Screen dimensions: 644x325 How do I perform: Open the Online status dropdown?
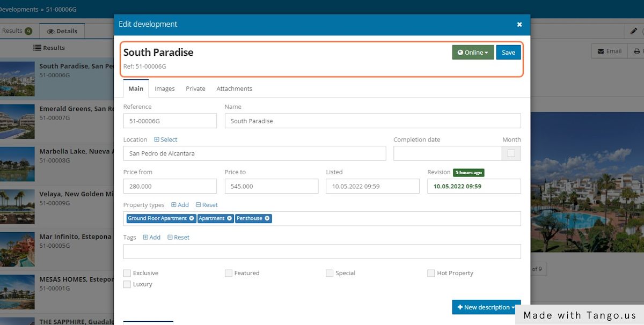(473, 52)
